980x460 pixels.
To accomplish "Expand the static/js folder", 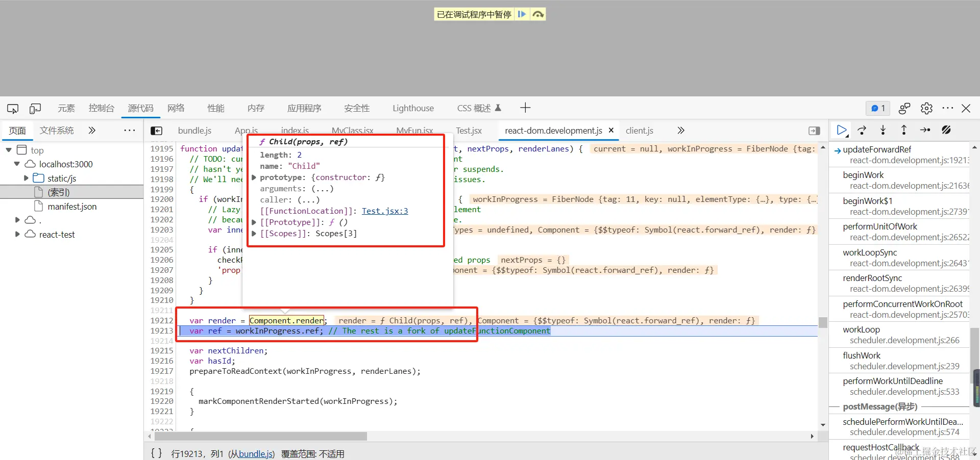I will pyautogui.click(x=26, y=178).
